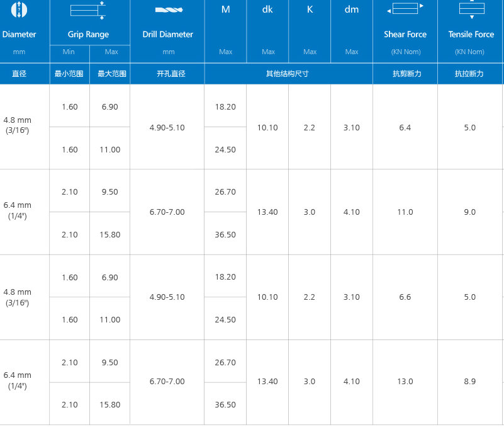Image resolution: width=504 pixels, height=427 pixels.
Task: Click the 'Min' grip range subheader
Action: coord(69,52)
